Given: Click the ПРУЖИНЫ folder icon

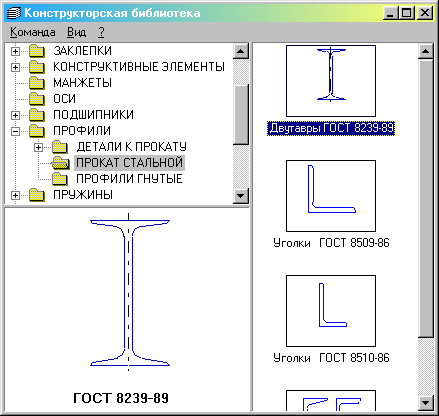Looking at the screenshot, I should [x=37, y=195].
